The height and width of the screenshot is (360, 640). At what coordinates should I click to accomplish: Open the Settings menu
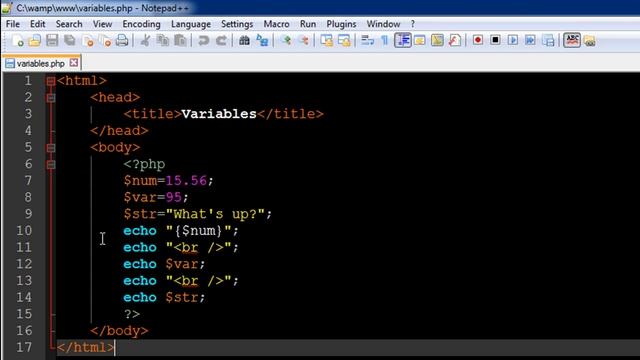(x=237, y=24)
